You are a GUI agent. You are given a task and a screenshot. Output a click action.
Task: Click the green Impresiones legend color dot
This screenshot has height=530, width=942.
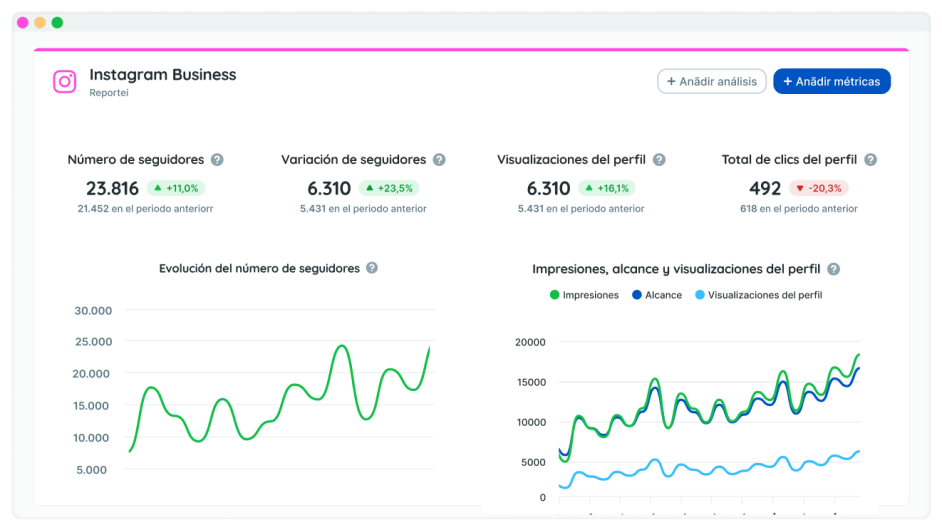554,295
